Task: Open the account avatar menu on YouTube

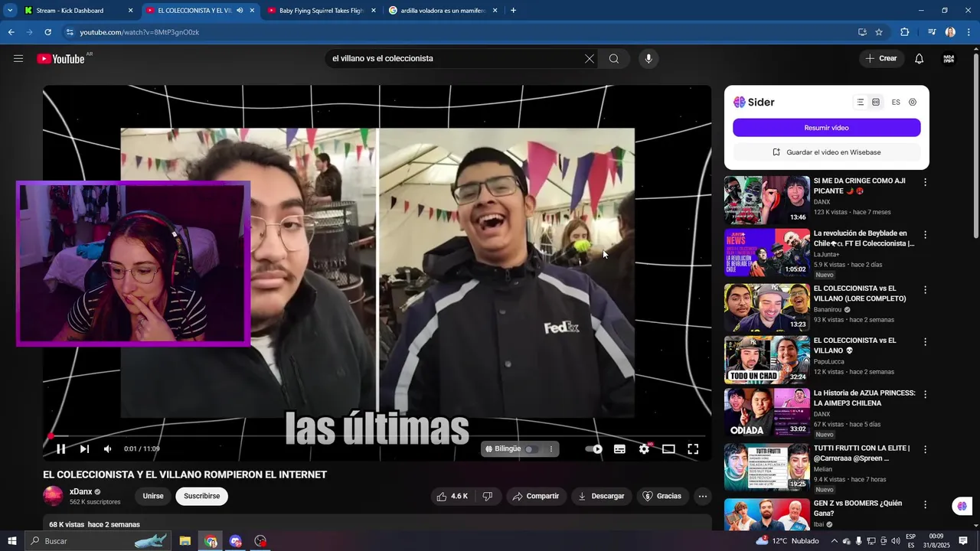Action: point(949,59)
